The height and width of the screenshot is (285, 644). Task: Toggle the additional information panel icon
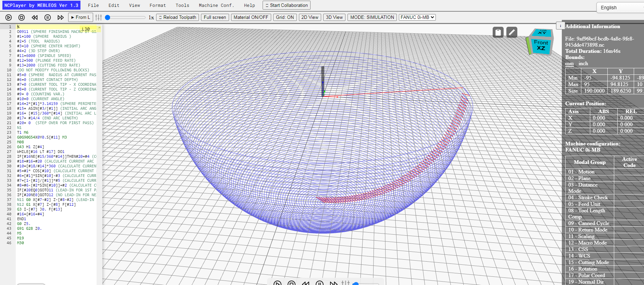pyautogui.click(x=560, y=26)
